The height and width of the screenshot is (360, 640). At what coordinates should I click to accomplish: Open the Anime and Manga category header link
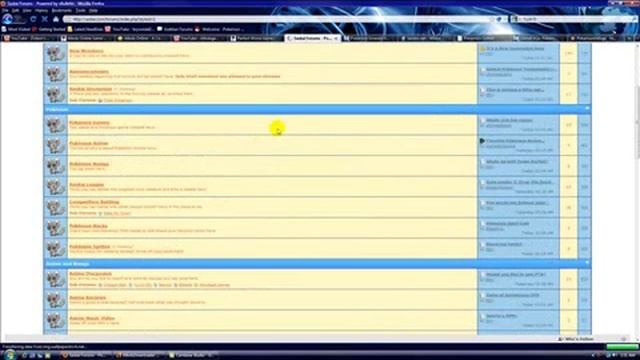[x=67, y=264]
